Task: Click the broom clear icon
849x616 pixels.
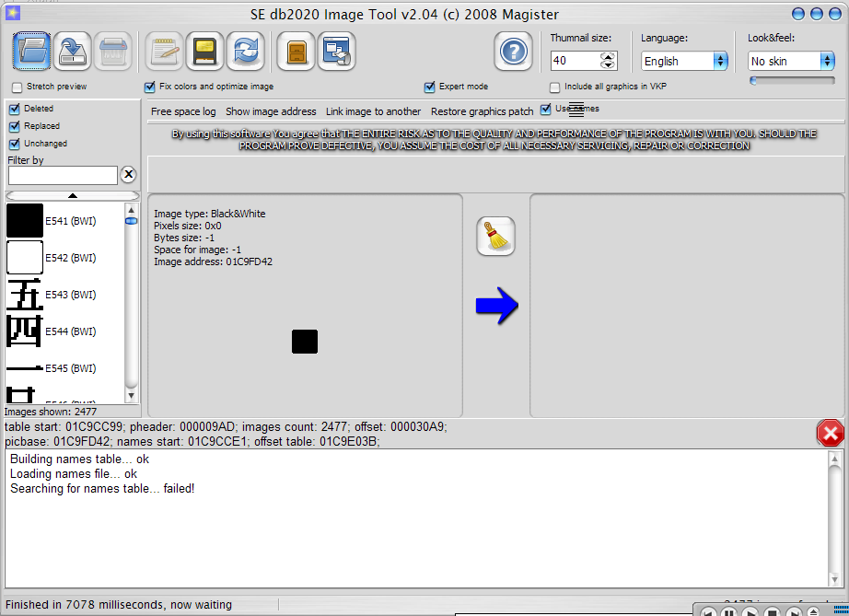Action: (x=496, y=236)
